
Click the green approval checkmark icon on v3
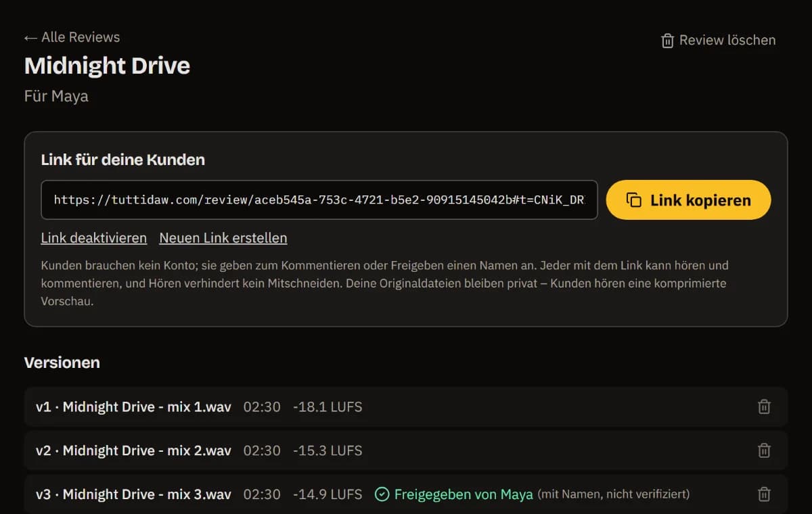(382, 494)
